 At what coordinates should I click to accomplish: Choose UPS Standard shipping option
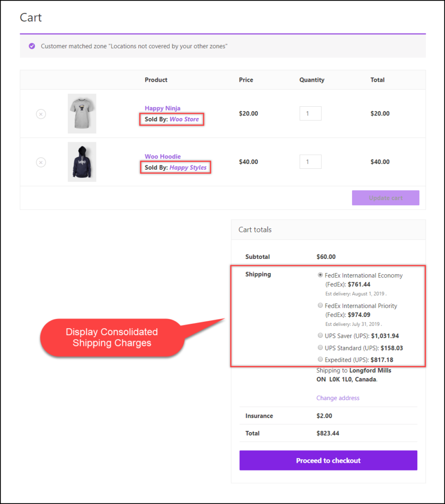tap(320, 347)
